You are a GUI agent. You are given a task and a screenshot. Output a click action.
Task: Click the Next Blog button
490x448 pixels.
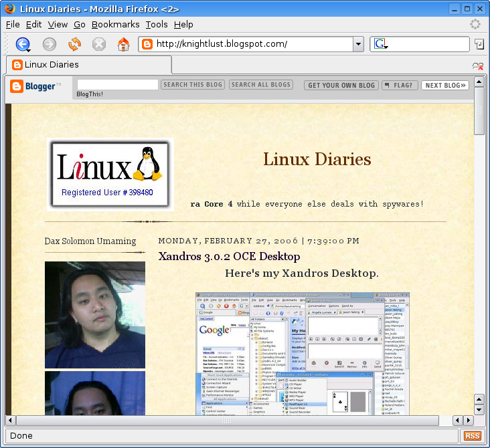pyautogui.click(x=445, y=85)
